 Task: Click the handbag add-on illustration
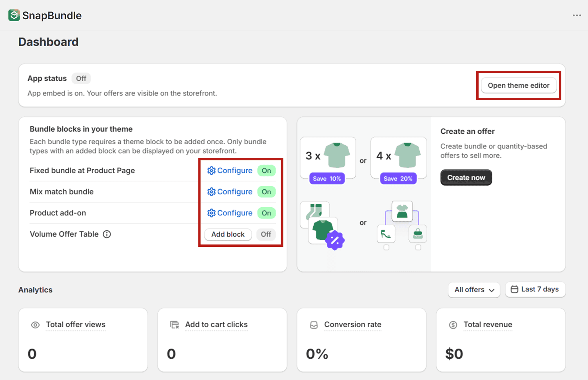(x=418, y=234)
